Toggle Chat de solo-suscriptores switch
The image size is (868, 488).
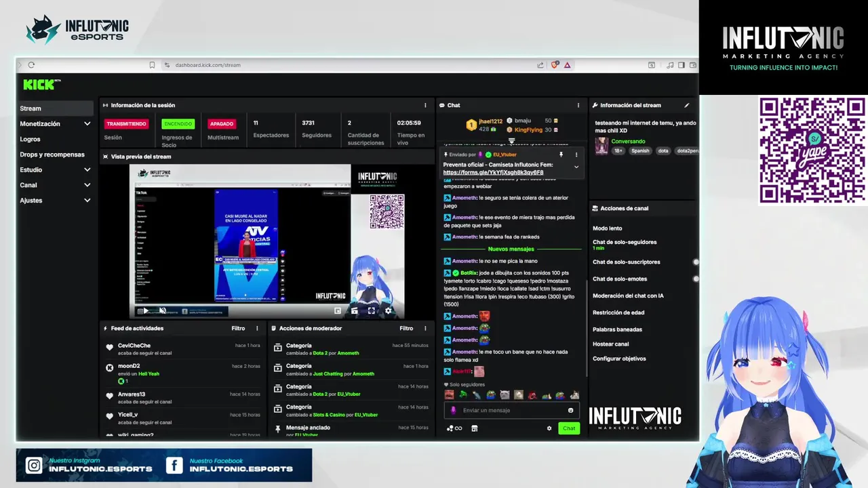tap(696, 262)
